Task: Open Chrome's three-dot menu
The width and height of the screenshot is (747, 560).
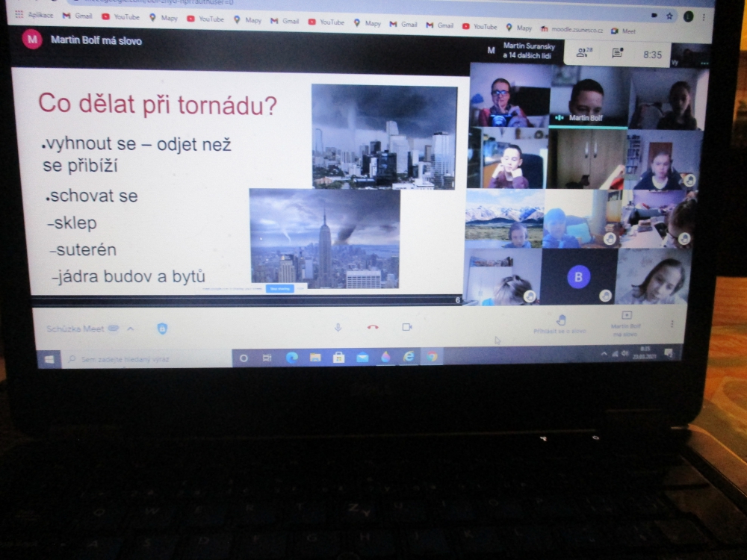Action: (704, 18)
